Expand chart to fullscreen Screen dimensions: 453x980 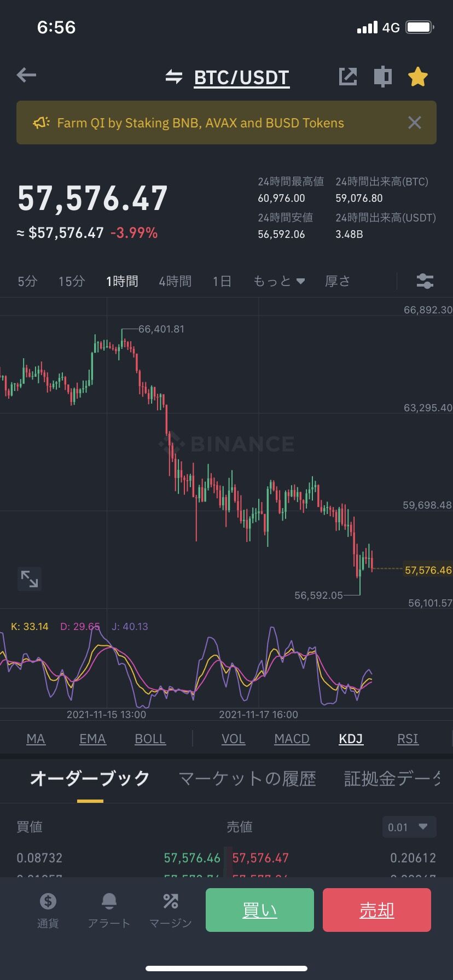[x=30, y=579]
